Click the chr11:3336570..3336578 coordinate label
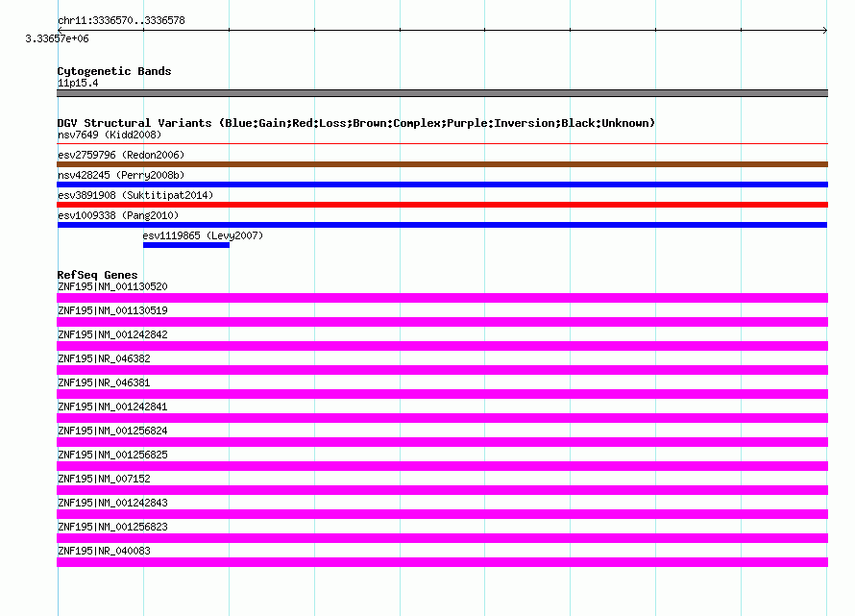Screen dimensions: 855x616 tap(121, 20)
